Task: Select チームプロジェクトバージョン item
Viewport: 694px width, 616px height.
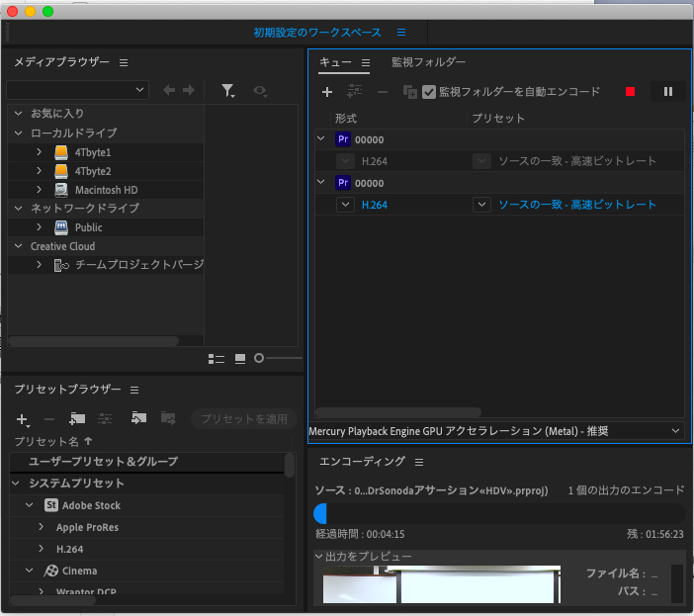Action: [139, 265]
